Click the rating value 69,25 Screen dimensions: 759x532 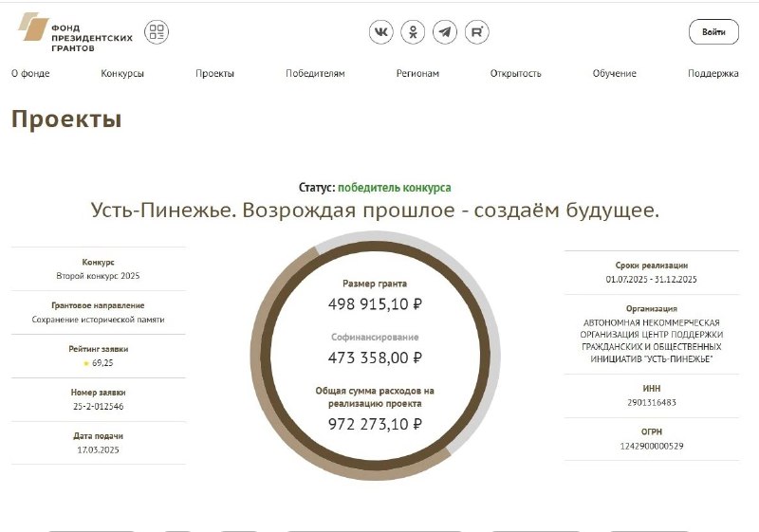point(102,362)
